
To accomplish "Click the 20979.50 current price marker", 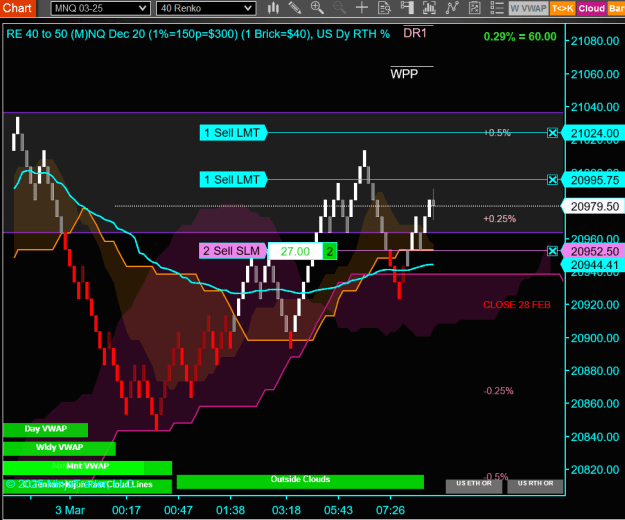I will [593, 206].
